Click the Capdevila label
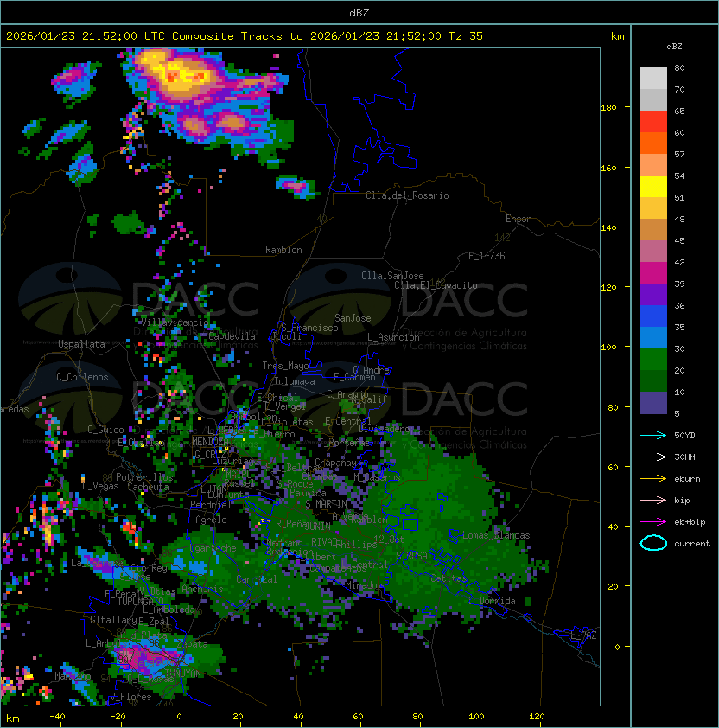719x728 pixels. pos(232,336)
